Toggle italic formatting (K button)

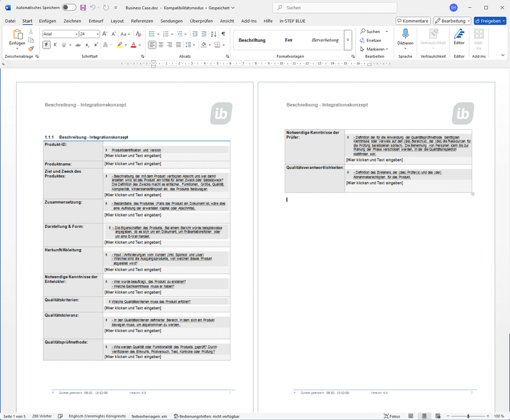coord(55,45)
